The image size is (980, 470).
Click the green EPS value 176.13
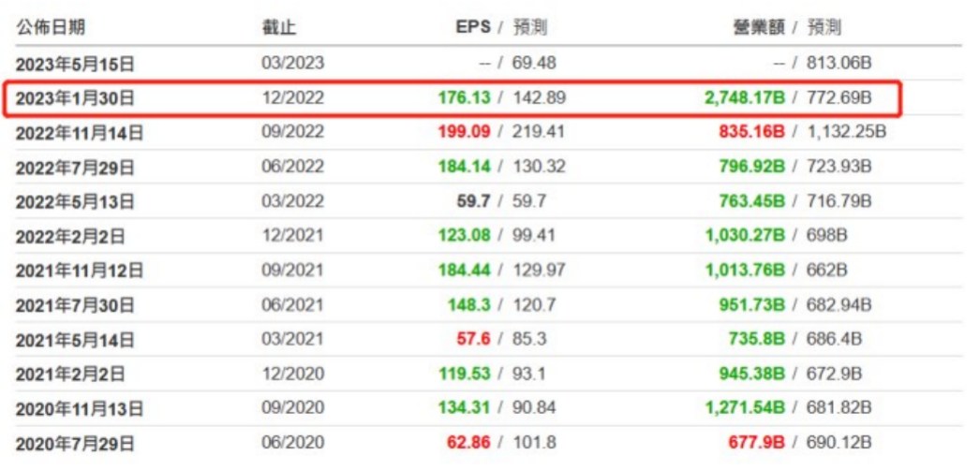(464, 98)
